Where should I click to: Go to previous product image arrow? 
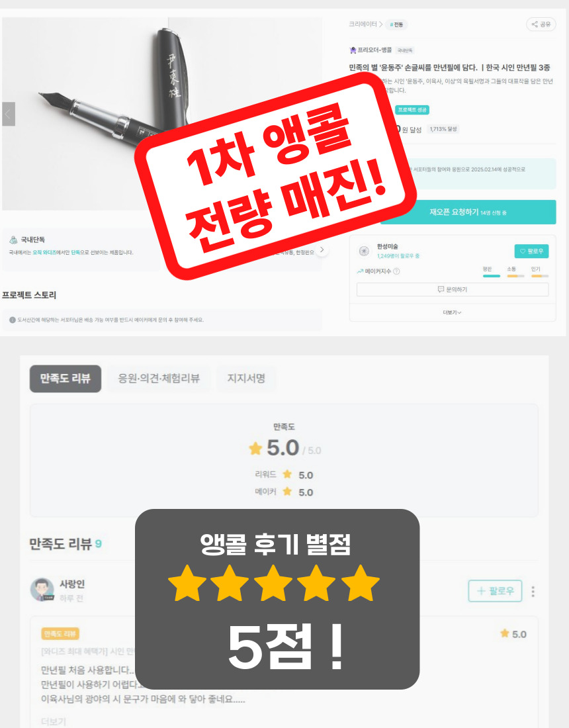(x=9, y=114)
